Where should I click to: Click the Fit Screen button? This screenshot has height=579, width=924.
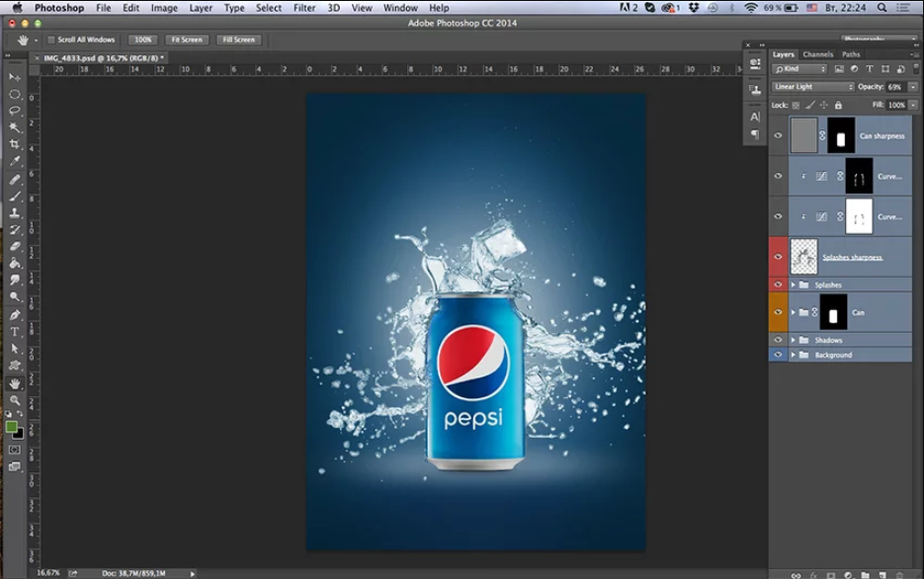[x=187, y=41]
